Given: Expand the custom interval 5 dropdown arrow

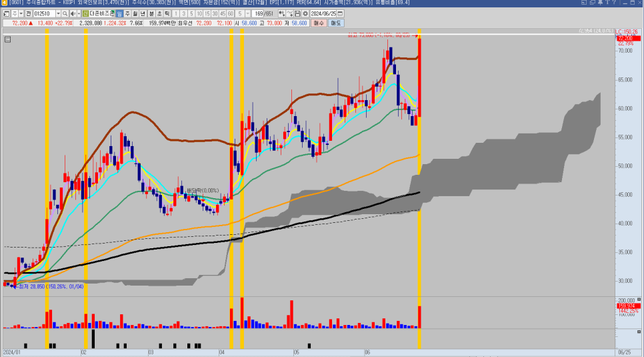Looking at the screenshot, I should [x=247, y=13].
